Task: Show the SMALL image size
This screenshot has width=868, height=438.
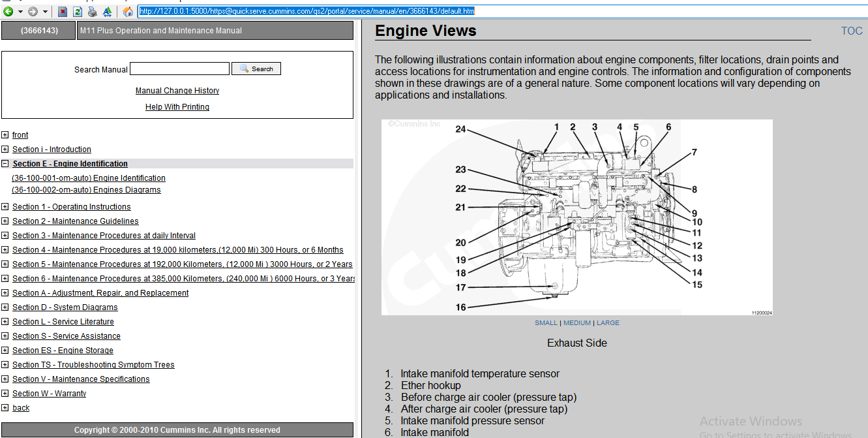Action: click(x=546, y=323)
